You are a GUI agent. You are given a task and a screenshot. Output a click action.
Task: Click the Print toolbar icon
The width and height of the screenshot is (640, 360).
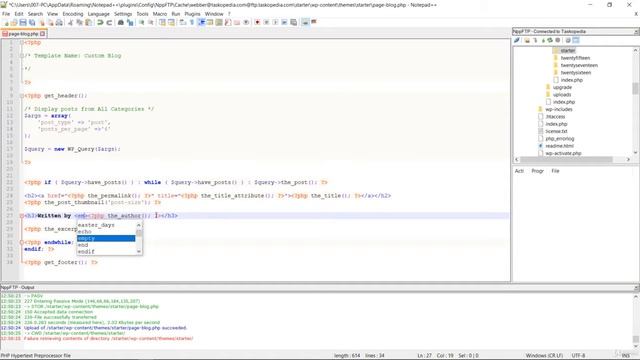click(59, 22)
